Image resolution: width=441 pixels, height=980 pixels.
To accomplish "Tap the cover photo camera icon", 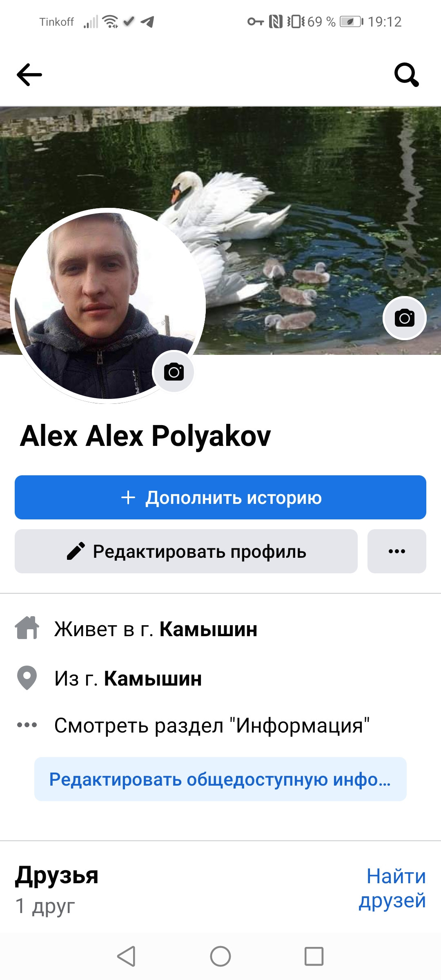I will click(405, 318).
